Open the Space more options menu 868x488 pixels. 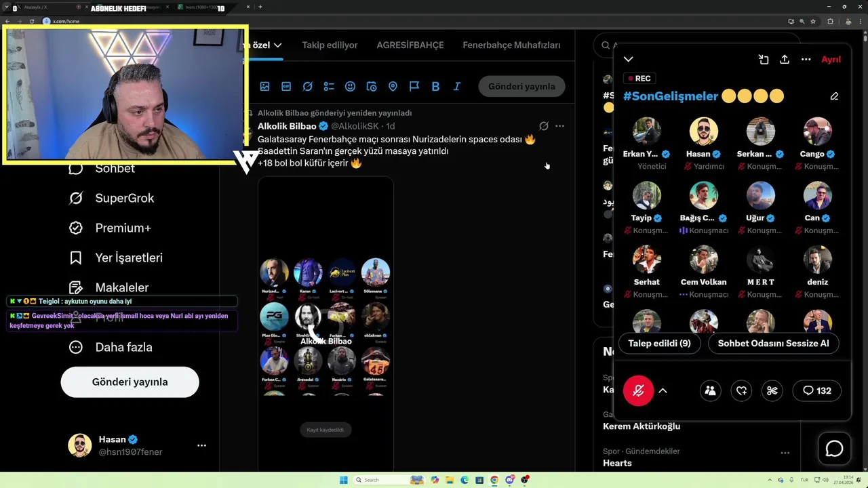click(806, 60)
